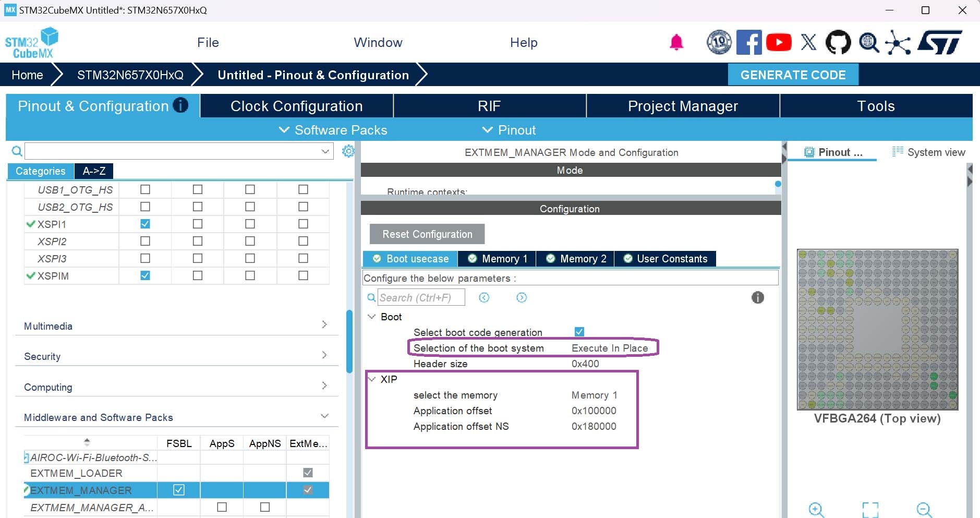Expand the Software Packs dropdown
The width and height of the screenshot is (980, 518).
point(333,130)
